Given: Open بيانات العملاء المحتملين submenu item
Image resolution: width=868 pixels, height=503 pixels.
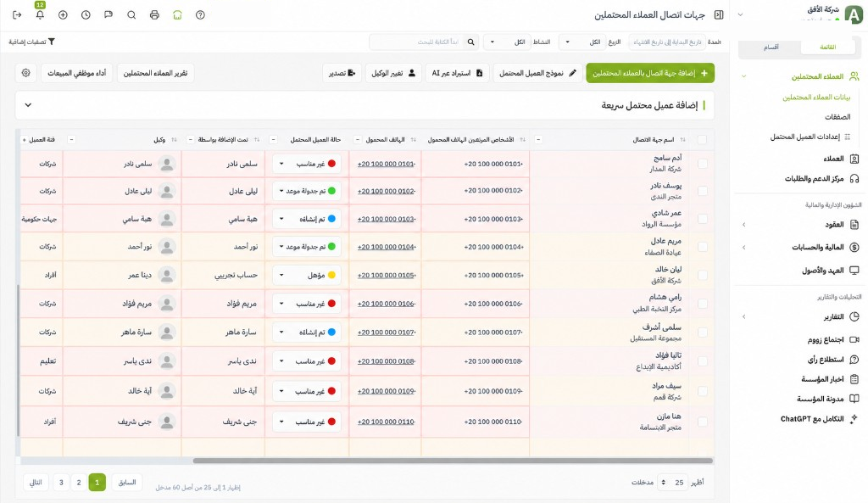Looking at the screenshot, I should [816, 98].
